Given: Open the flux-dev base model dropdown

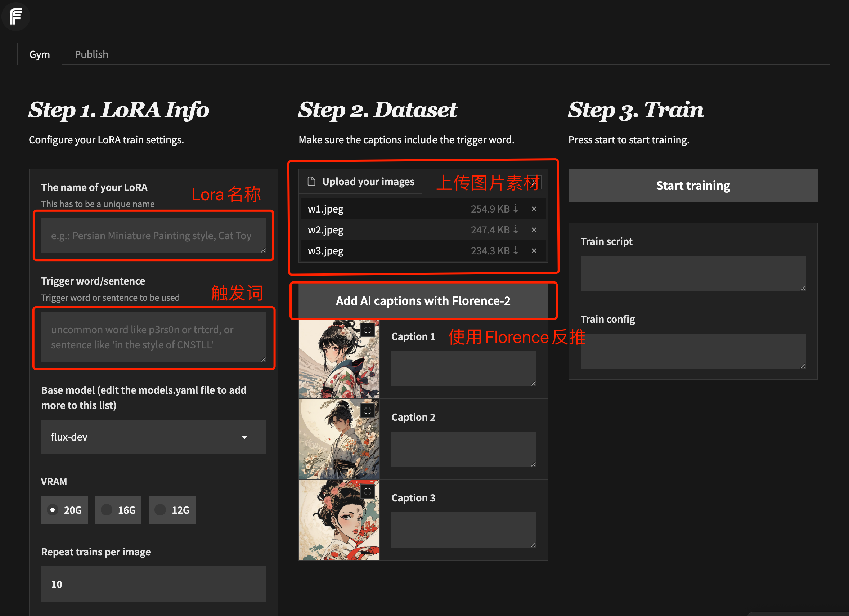Looking at the screenshot, I should [153, 437].
